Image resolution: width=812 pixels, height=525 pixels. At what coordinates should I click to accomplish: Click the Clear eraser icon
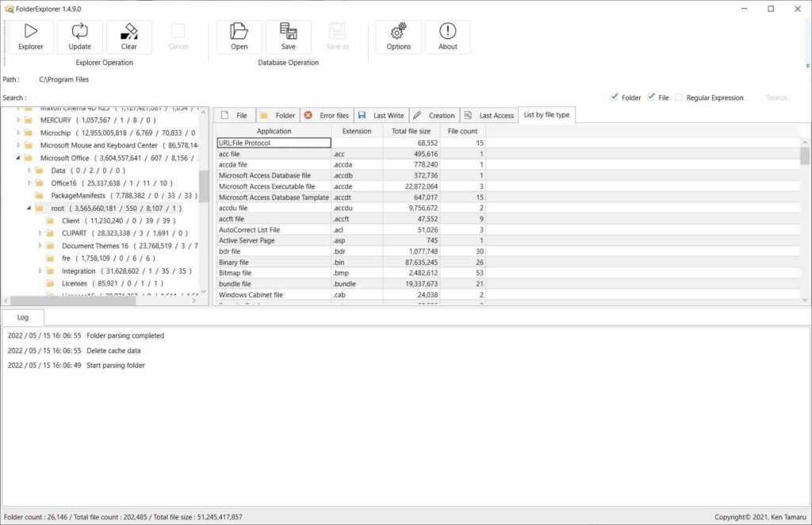(x=128, y=32)
